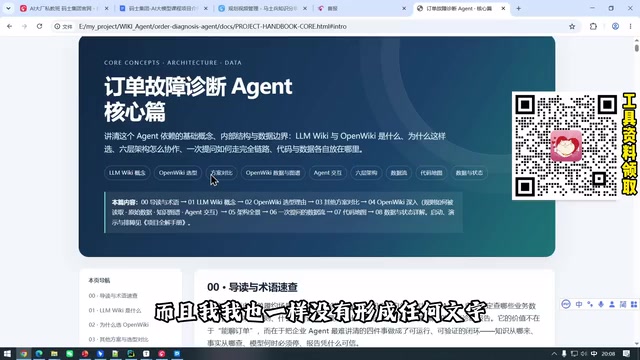This screenshot has height=360, width=640.
Task: Open Microsoft Edge from the taskbar
Action: tap(39, 353)
